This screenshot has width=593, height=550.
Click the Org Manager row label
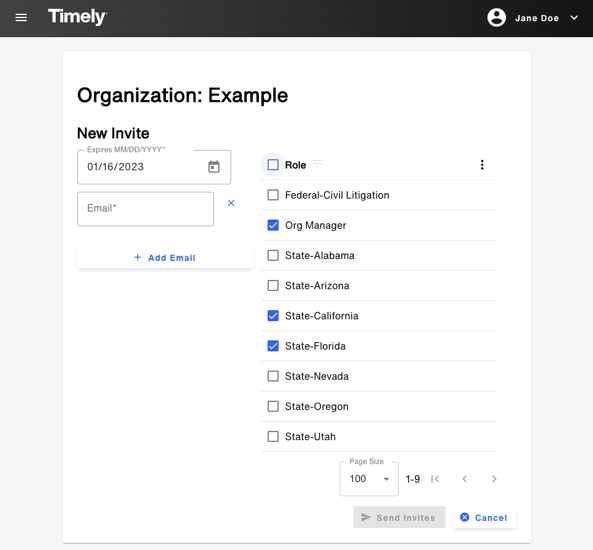click(x=315, y=225)
